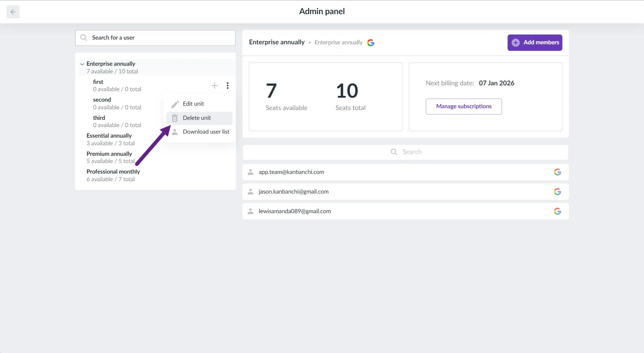Select Essential annually subscription
This screenshot has height=353, width=644.
coord(109,136)
